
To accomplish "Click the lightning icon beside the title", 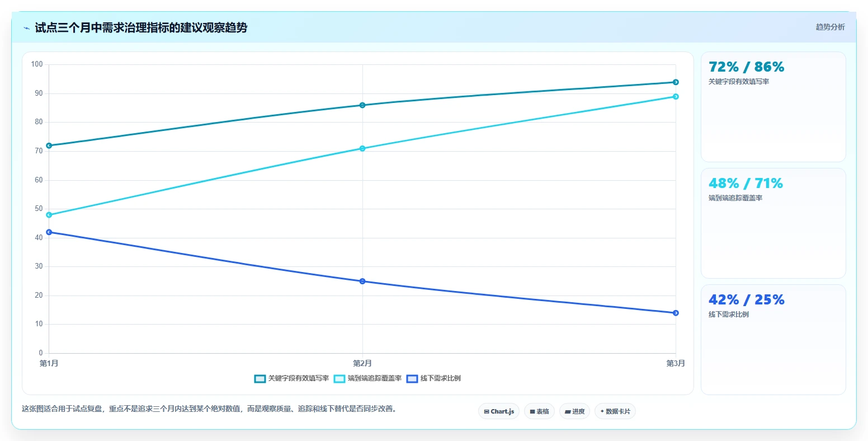I will (x=26, y=28).
